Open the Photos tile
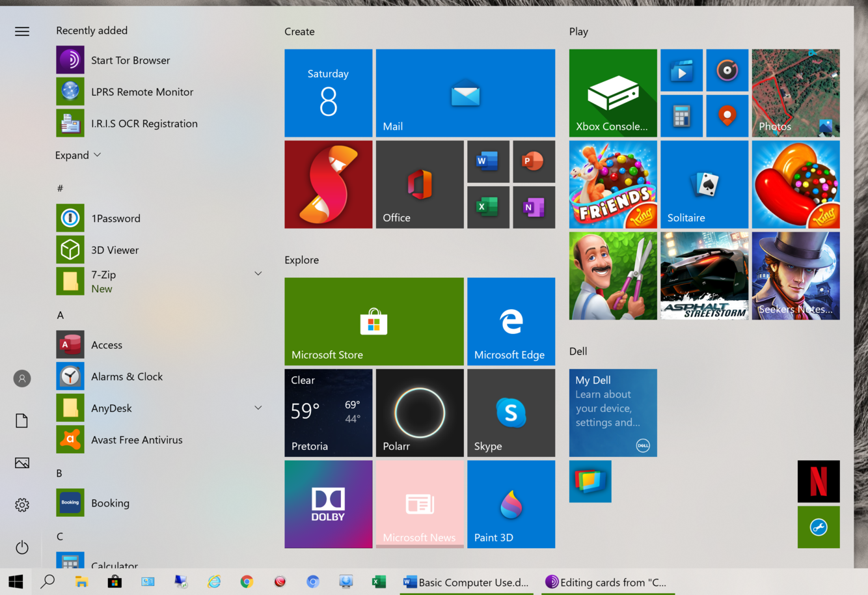The height and width of the screenshot is (595, 868). click(796, 93)
